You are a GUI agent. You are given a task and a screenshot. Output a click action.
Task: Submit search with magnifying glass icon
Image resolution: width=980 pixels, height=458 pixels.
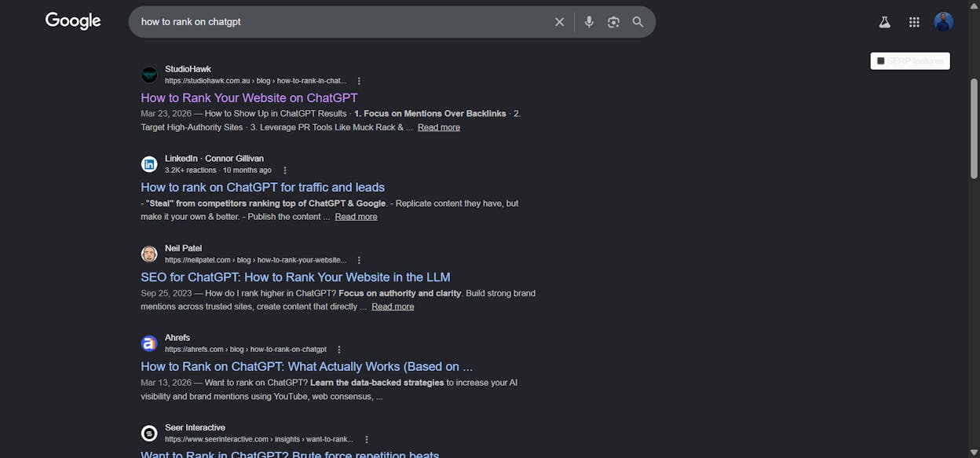pyautogui.click(x=638, y=22)
